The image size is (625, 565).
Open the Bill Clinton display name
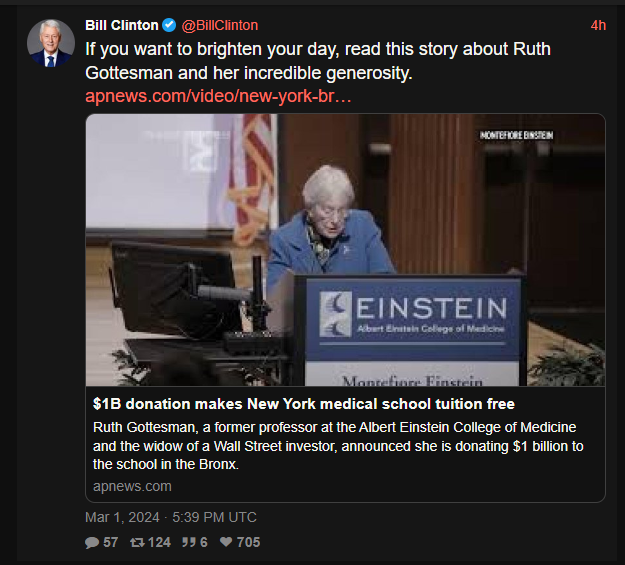[122, 26]
